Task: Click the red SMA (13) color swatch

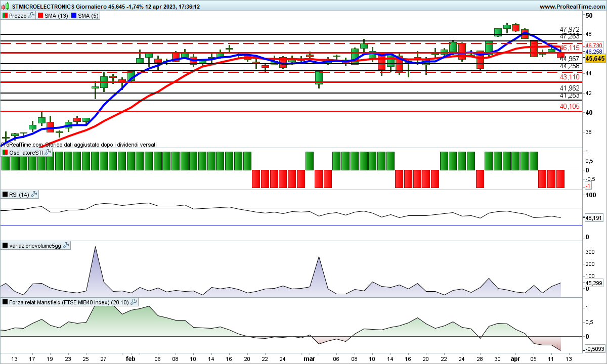Action: click(x=40, y=16)
